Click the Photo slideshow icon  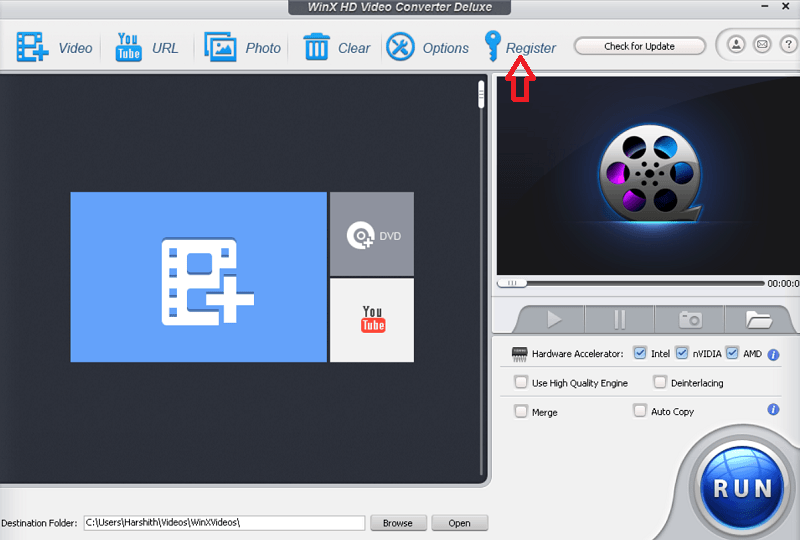(x=220, y=47)
